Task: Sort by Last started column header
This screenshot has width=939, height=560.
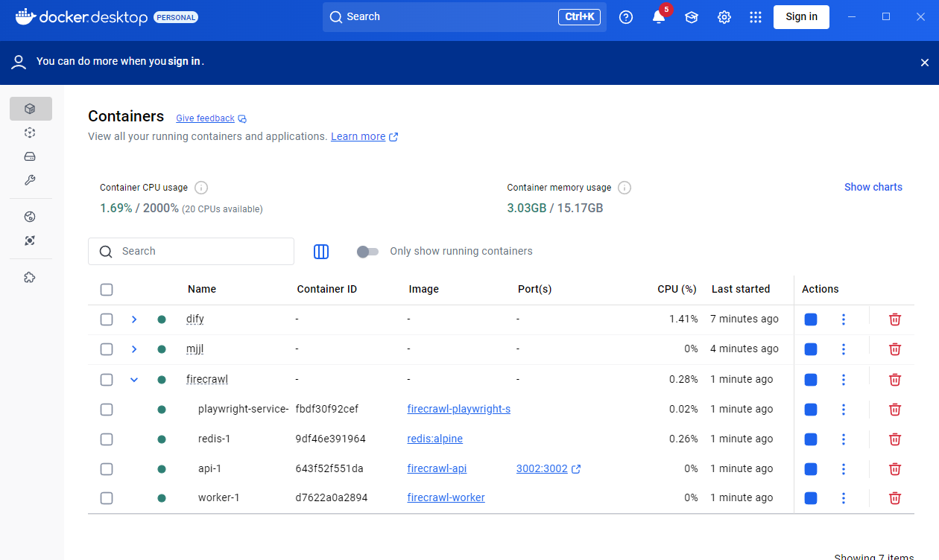Action: point(741,289)
